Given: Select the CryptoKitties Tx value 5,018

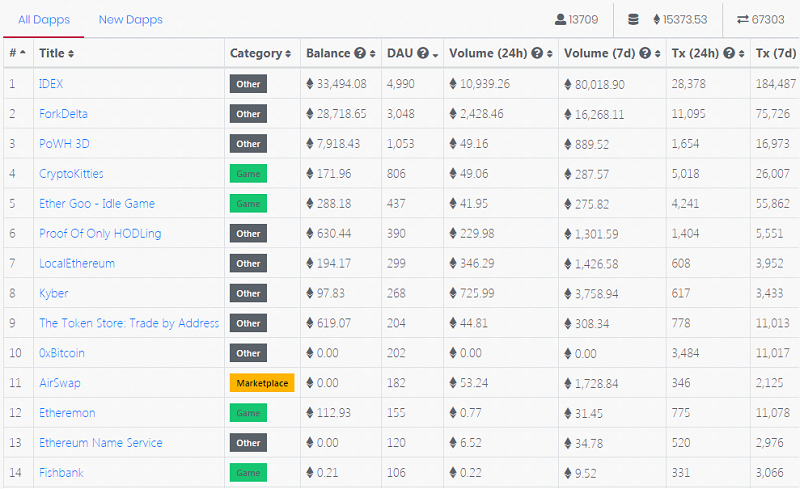Looking at the screenshot, I should tap(685, 174).
